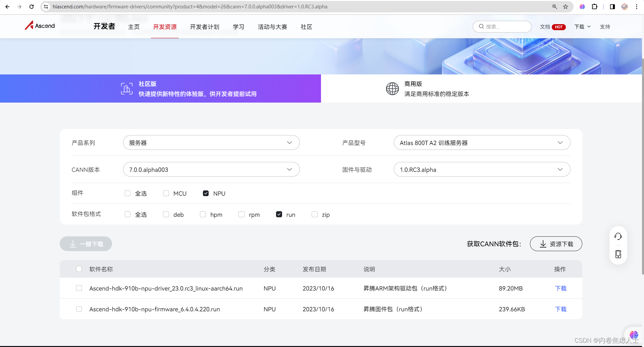Open site information icon in address bar
Screen dimensions: 644x347
(46, 7)
